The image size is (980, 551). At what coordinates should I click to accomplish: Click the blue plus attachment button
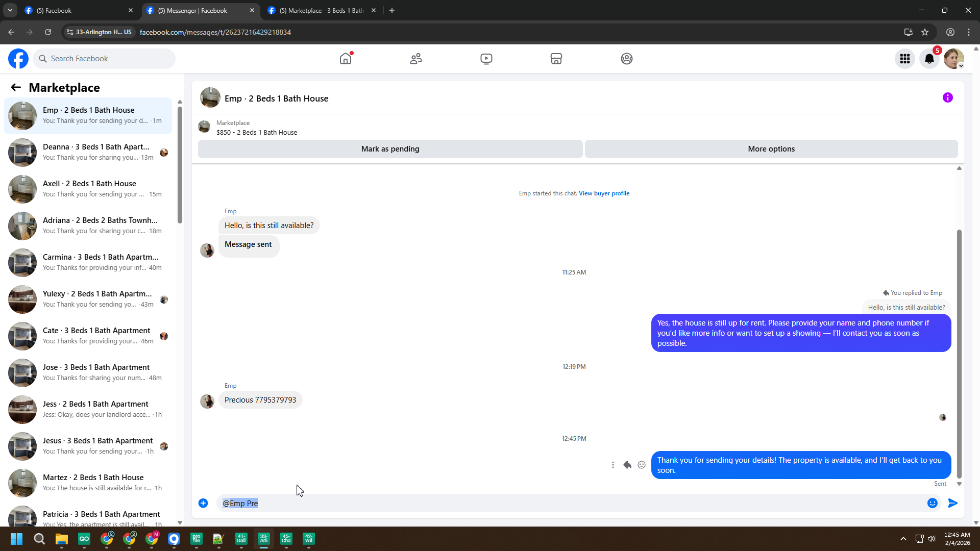click(x=203, y=503)
